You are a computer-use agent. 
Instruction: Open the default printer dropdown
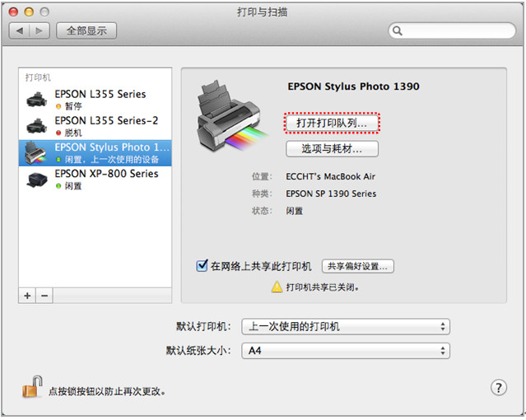346,326
